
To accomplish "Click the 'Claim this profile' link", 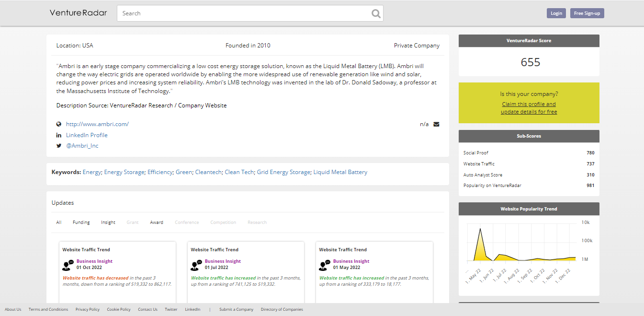I will pos(529,104).
